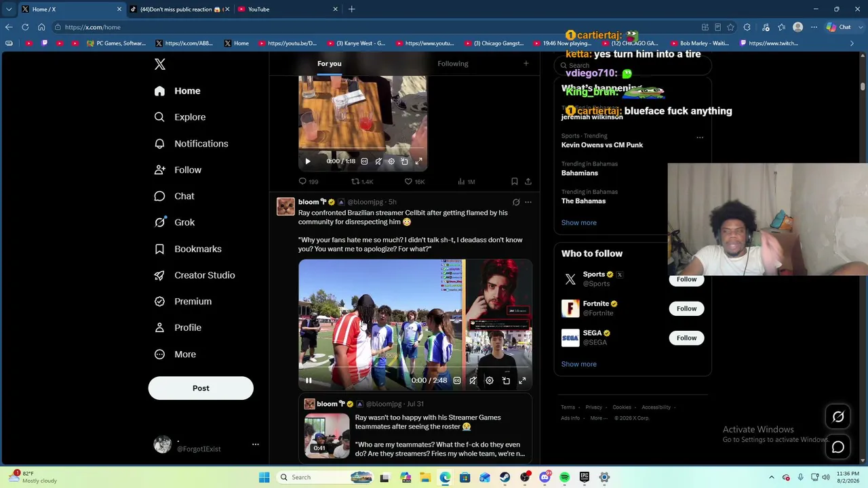Expand the More footer links

(x=599, y=418)
